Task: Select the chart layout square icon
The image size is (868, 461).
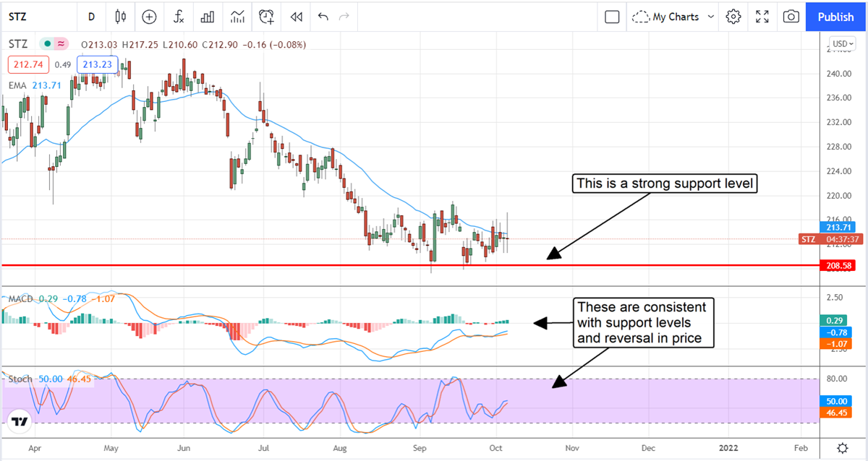Action: coord(612,16)
